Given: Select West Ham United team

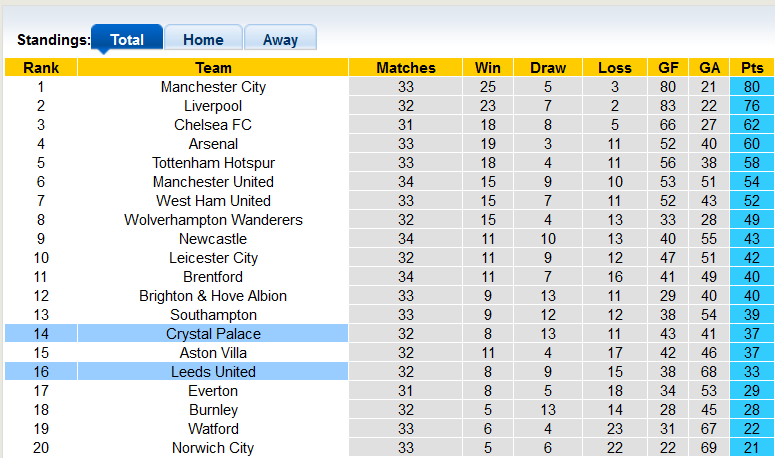Looking at the screenshot, I should [213, 201].
